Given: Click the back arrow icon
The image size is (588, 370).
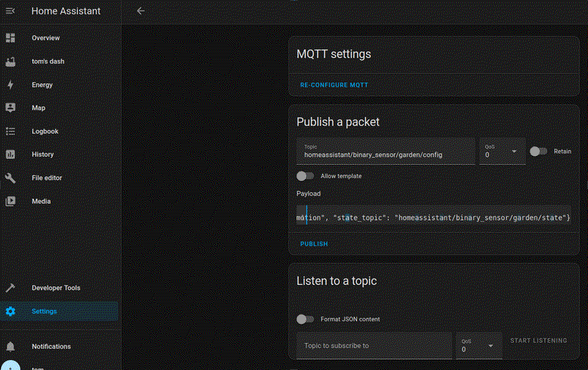Looking at the screenshot, I should pos(140,11).
